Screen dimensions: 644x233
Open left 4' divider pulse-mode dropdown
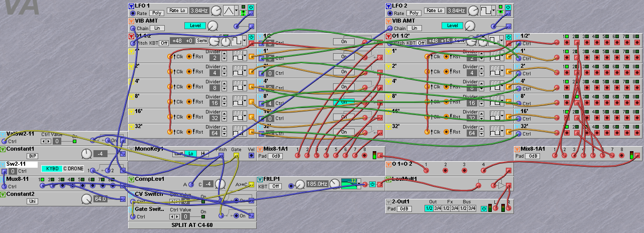point(239,85)
